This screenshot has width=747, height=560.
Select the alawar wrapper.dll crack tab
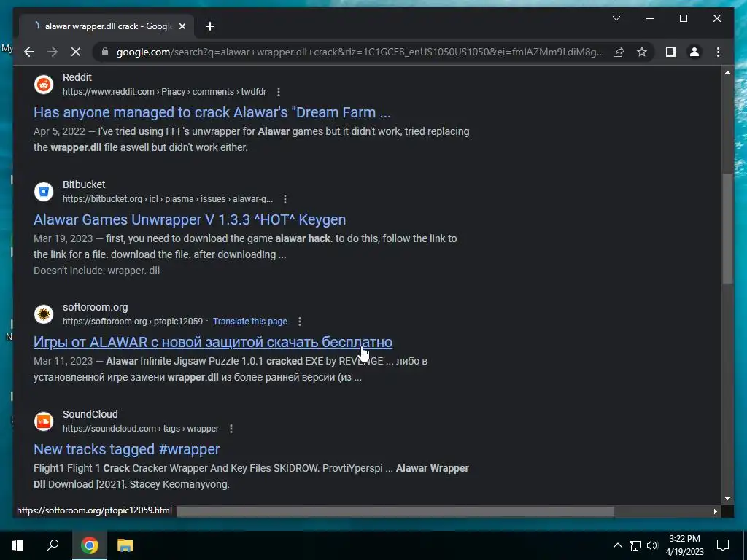pos(107,26)
